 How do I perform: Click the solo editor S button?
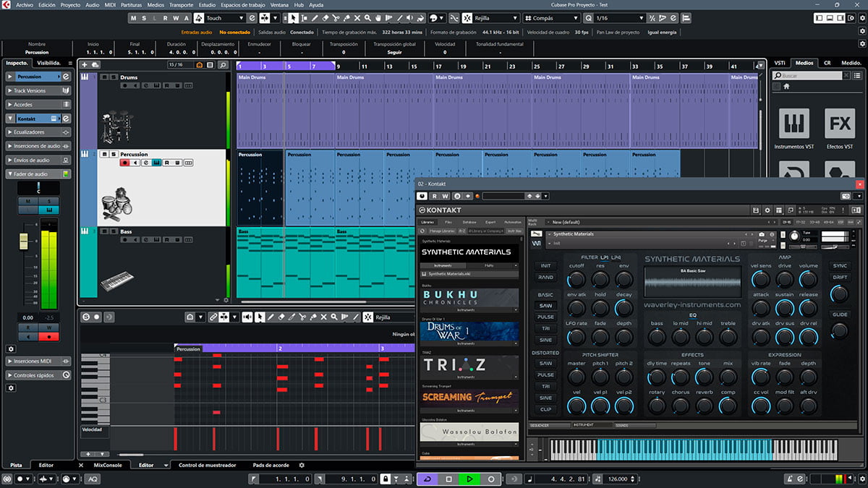click(86, 317)
